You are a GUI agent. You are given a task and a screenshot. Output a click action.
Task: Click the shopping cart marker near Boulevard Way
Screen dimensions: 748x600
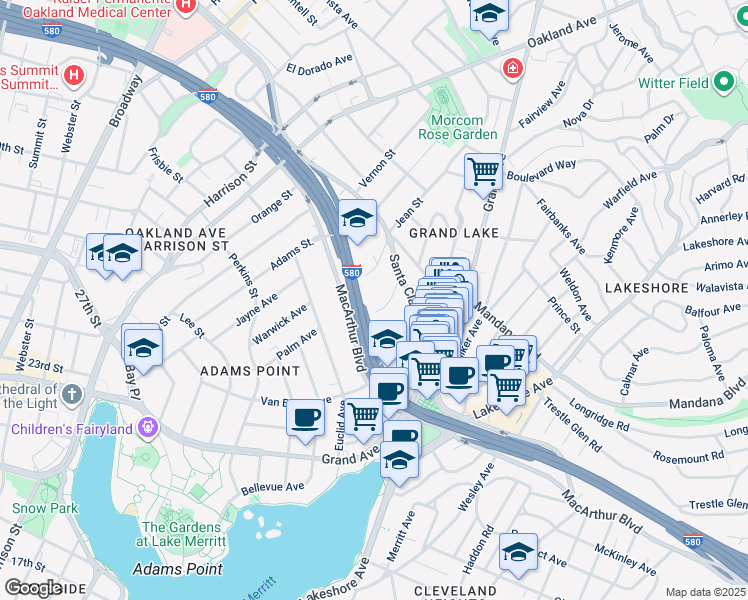(484, 175)
